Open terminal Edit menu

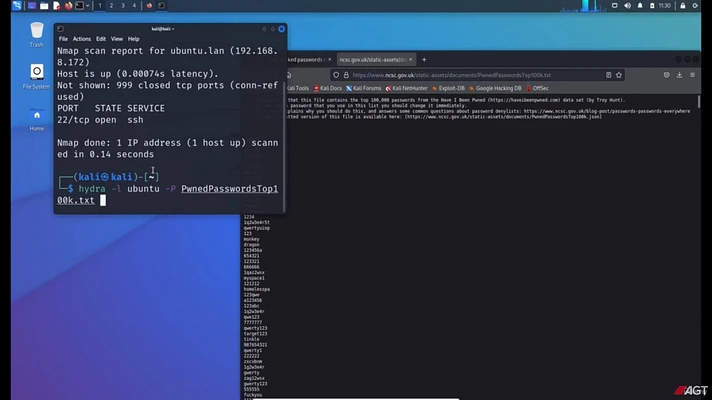[101, 39]
